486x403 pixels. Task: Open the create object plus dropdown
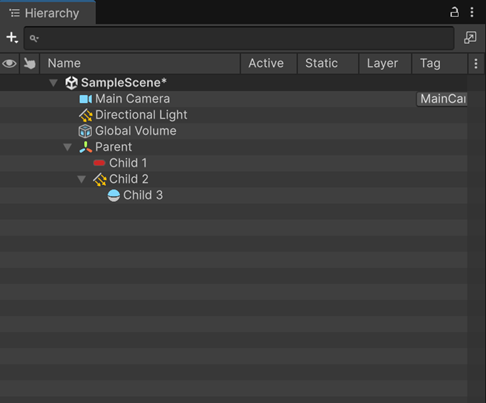(x=12, y=38)
